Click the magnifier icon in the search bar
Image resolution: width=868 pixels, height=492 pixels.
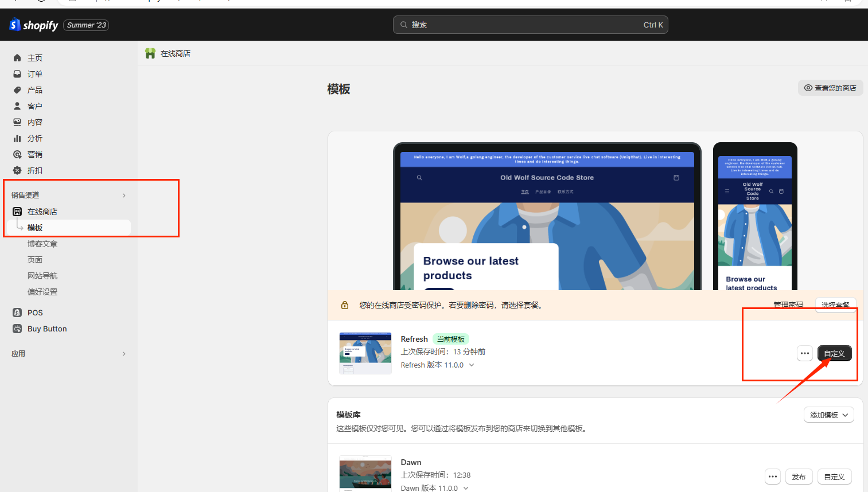point(404,25)
